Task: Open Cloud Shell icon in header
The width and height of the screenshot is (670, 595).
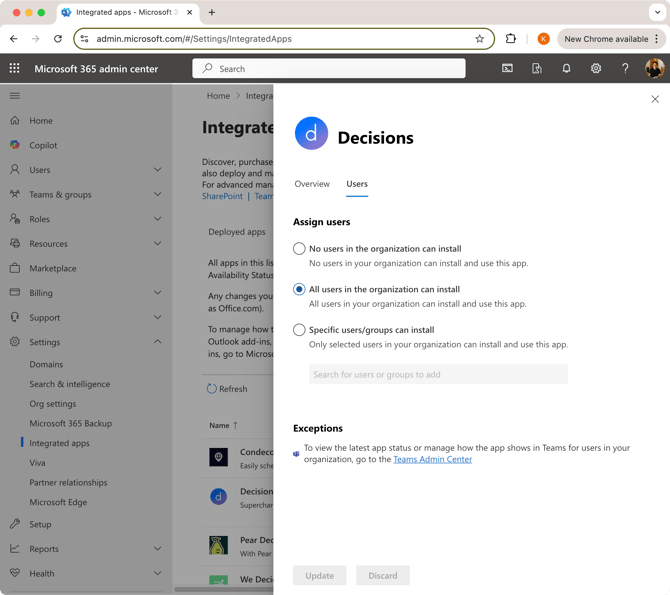Action: (x=507, y=68)
